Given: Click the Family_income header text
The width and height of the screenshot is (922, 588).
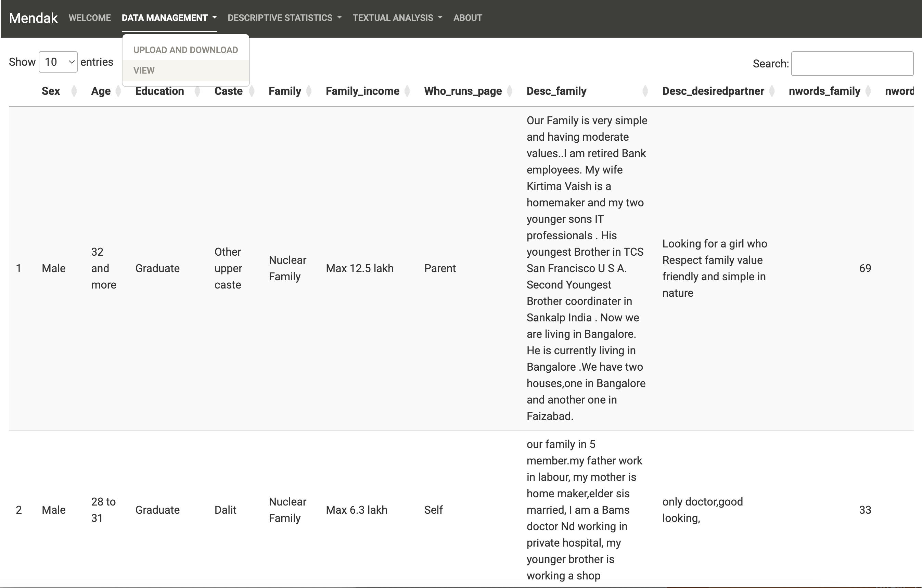Looking at the screenshot, I should pos(362,91).
